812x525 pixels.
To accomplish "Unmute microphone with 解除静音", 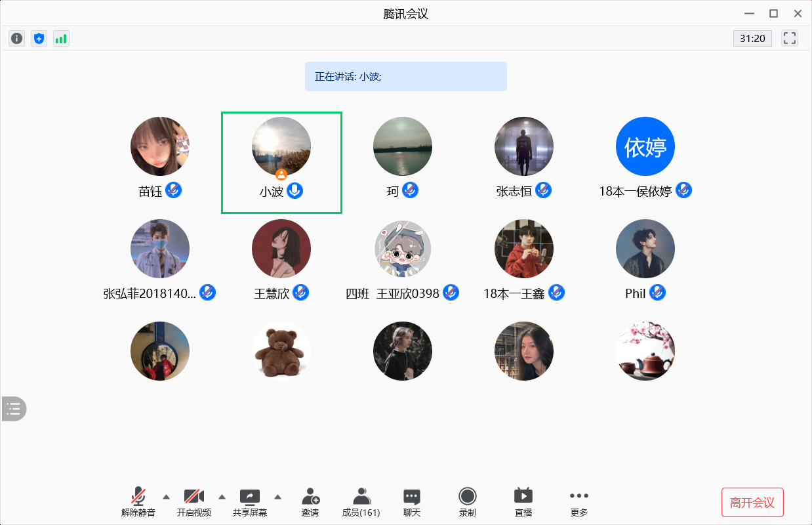I will click(138, 502).
